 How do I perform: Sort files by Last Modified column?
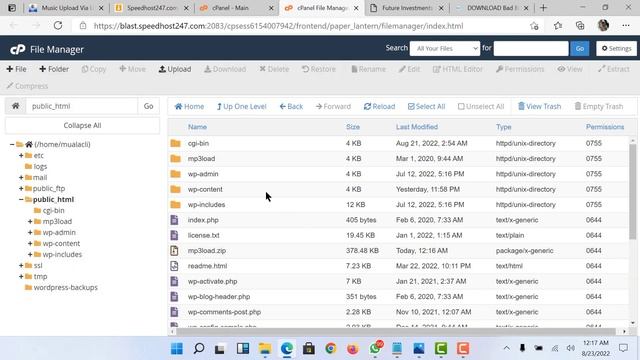417,127
